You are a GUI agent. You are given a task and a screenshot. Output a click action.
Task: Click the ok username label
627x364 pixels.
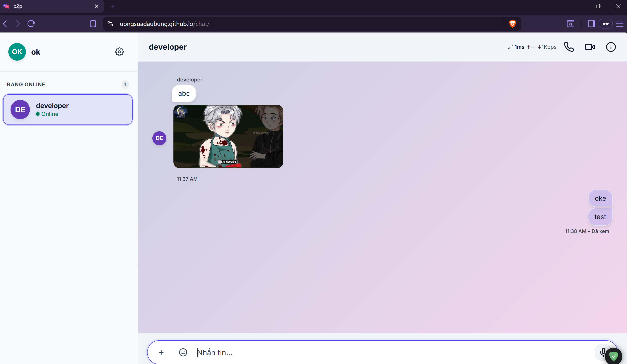point(36,52)
